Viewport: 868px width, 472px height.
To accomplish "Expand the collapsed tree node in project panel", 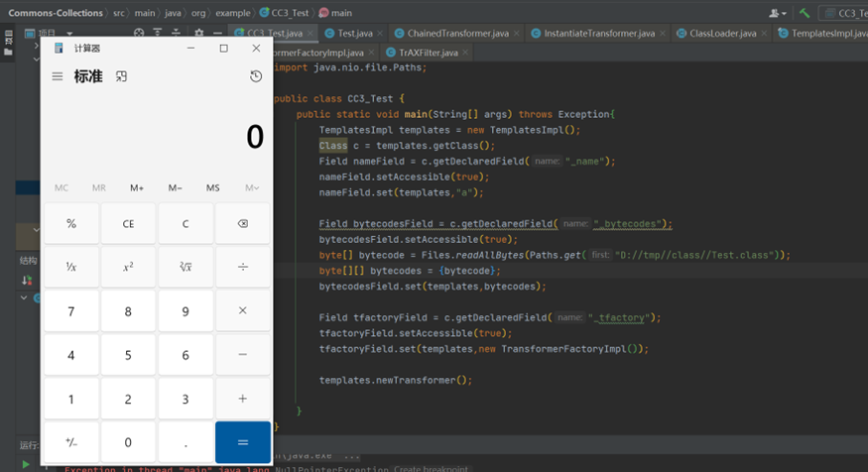I will [36, 46].
